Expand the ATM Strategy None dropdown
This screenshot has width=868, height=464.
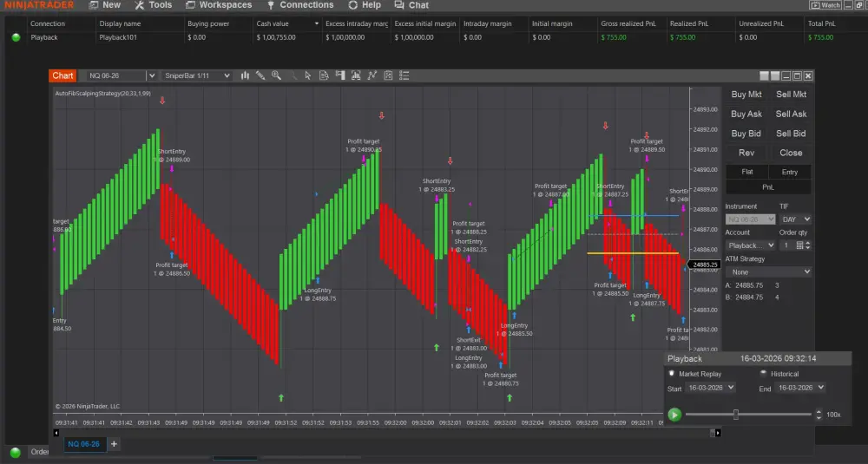tap(768, 271)
